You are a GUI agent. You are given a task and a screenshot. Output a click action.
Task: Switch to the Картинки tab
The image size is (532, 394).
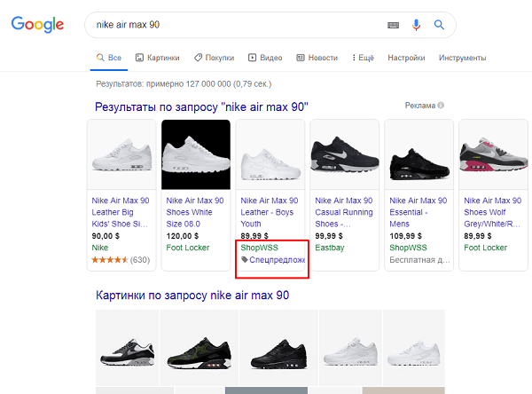[154, 58]
